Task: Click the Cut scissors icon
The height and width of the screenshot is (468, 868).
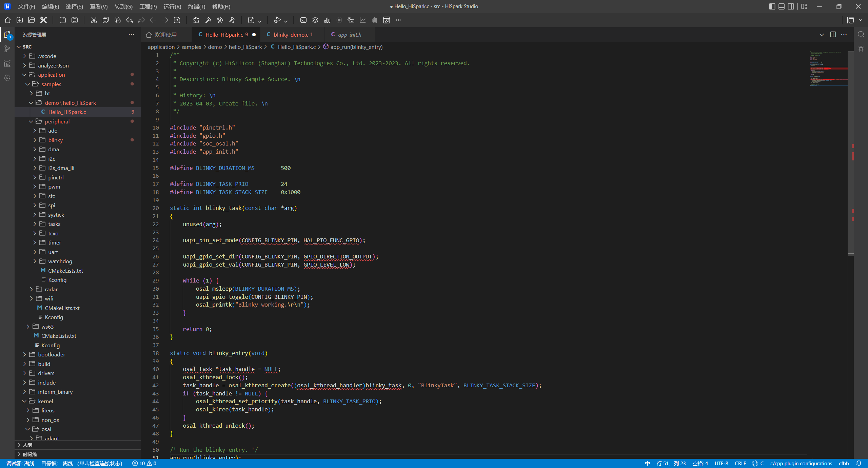Action: (x=94, y=20)
